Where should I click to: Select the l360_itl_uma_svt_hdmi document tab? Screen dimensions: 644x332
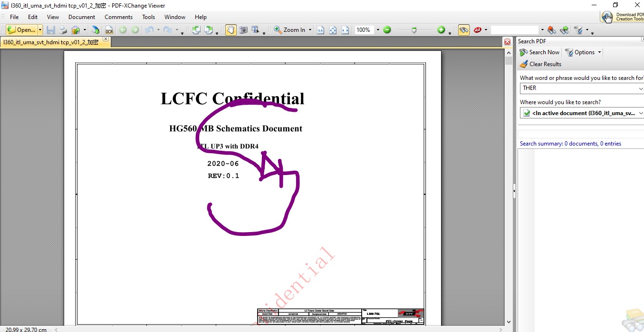(x=51, y=42)
